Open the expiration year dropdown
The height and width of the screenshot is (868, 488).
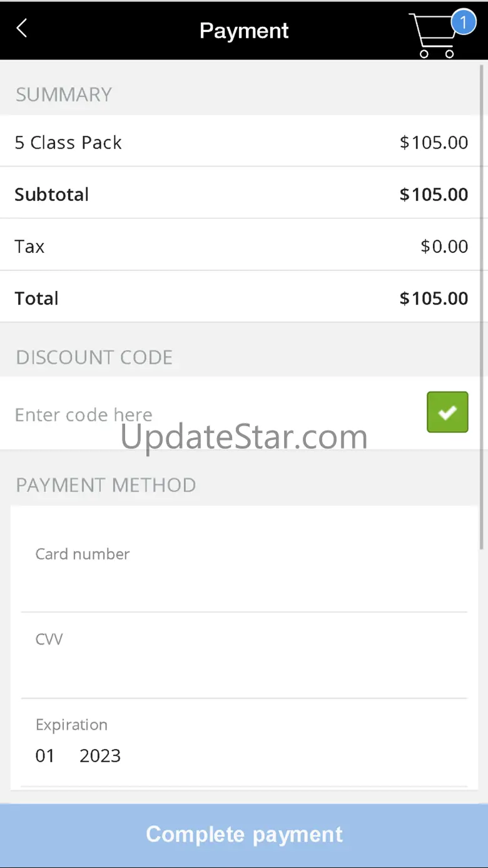point(100,756)
